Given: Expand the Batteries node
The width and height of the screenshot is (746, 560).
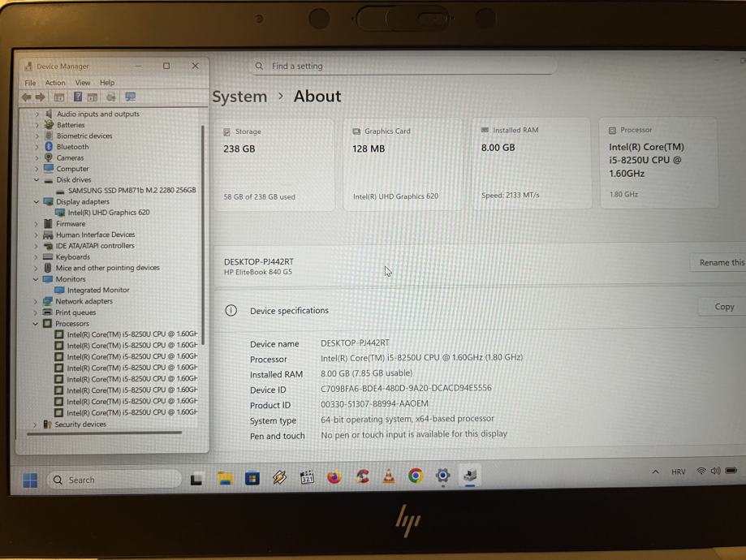Looking at the screenshot, I should tap(37, 125).
